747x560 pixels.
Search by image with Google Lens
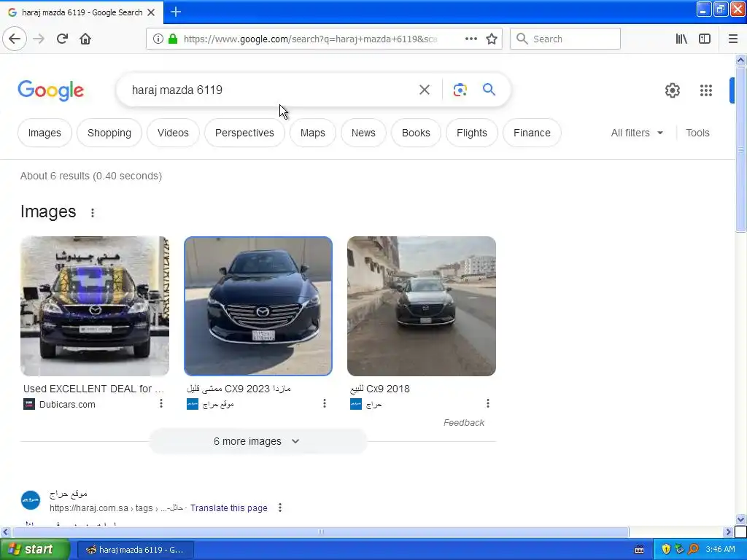point(460,90)
